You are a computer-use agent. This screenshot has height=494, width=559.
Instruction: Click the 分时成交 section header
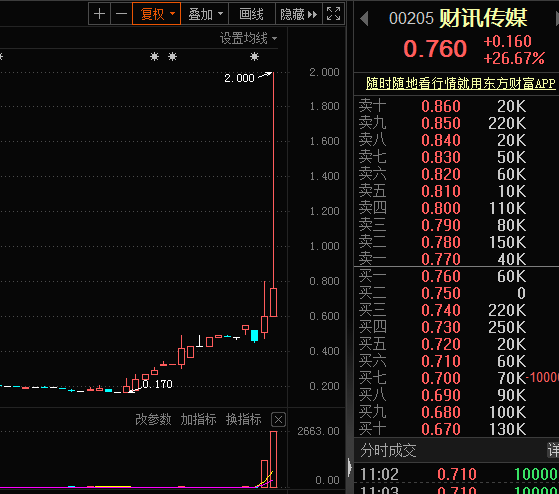[388, 451]
